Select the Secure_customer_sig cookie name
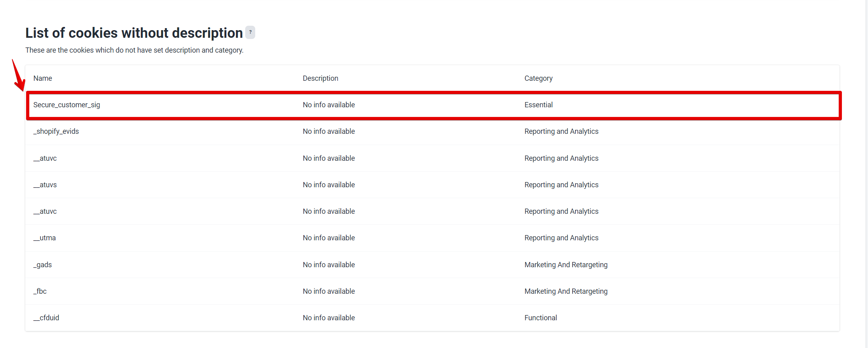Screen dimensions: 868x348 coord(67,105)
